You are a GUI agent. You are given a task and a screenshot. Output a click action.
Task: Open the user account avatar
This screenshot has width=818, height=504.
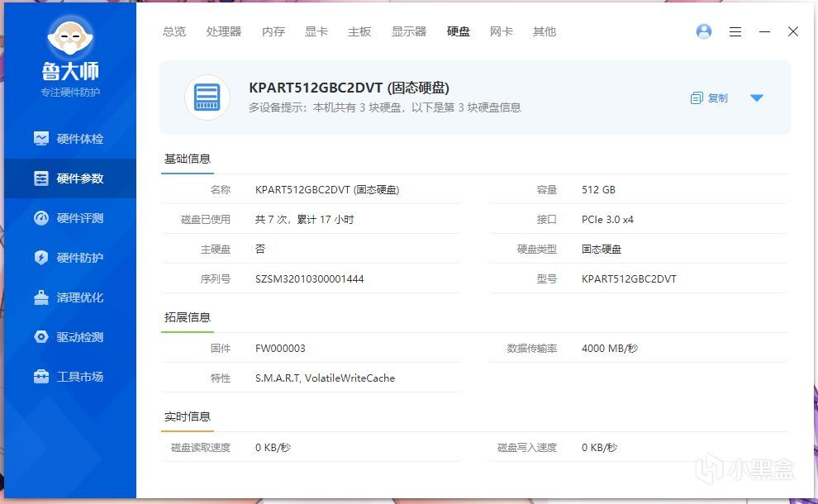click(x=704, y=32)
